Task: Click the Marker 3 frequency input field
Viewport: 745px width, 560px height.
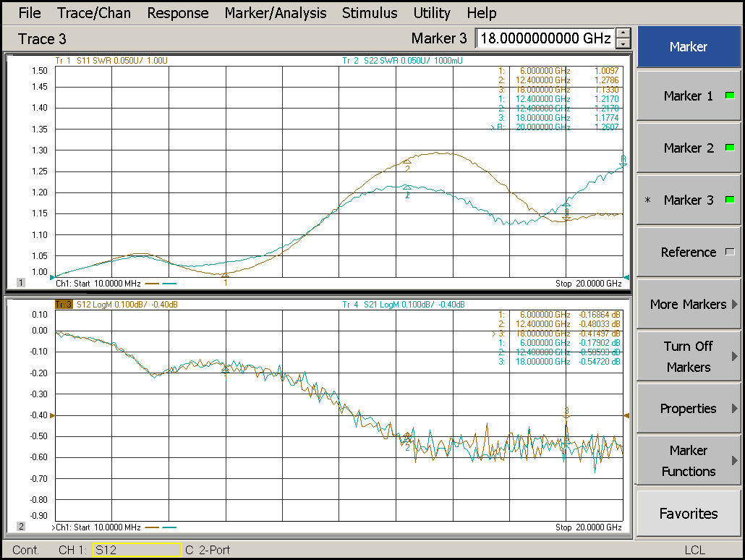Action: coord(545,38)
